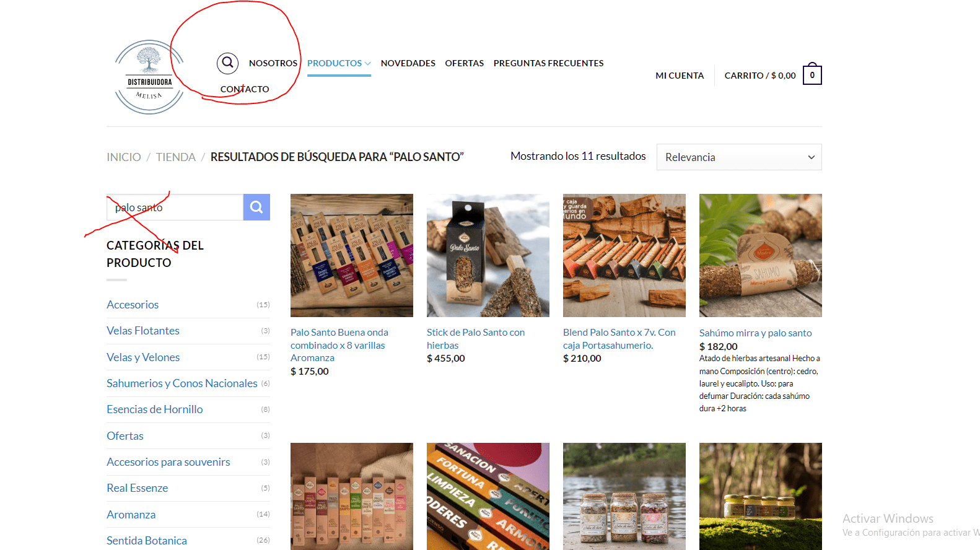This screenshot has height=550, width=980.
Task: Open Accesorios para souvenirs category
Action: (168, 462)
